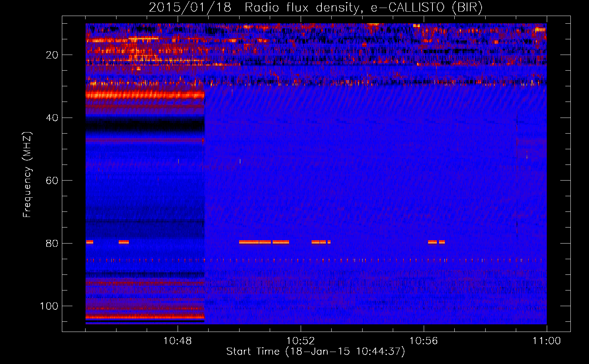
Task: Click the time tick label "11:00"
Action: (547, 341)
